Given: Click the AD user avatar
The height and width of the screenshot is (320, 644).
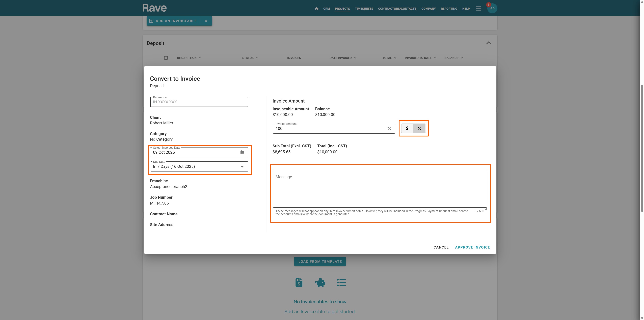Looking at the screenshot, I should [492, 9].
